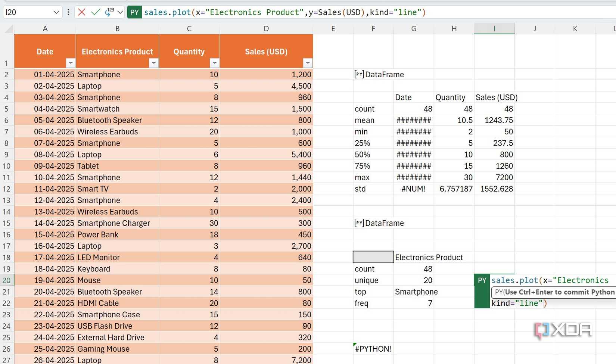Open the Quantity column filter dropdown
The height and width of the screenshot is (364, 616).
[x=214, y=63]
